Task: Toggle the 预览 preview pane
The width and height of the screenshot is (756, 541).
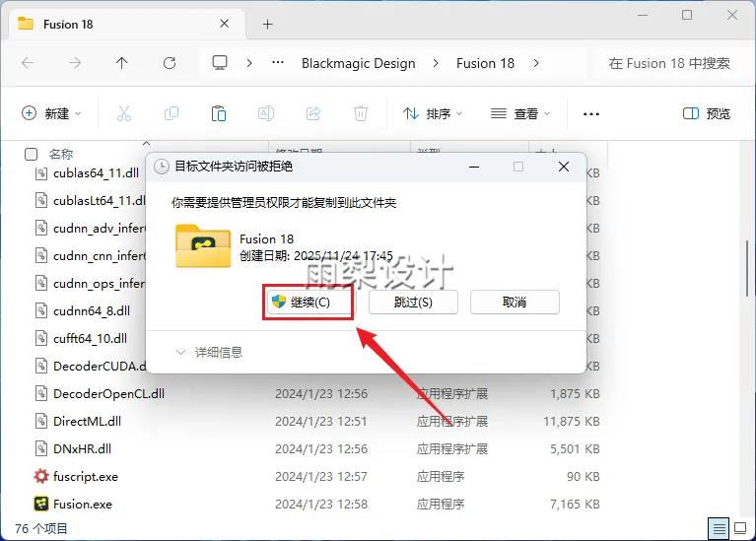Action: coord(707,113)
